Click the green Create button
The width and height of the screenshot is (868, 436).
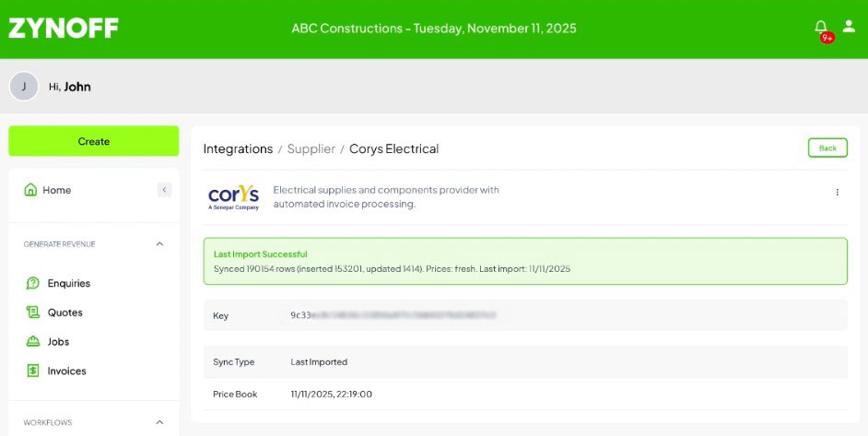click(x=94, y=141)
